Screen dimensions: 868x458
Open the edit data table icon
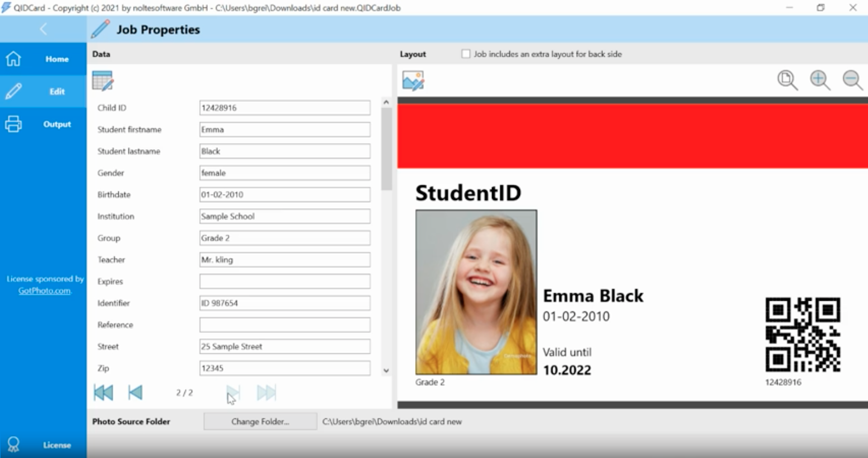[103, 81]
